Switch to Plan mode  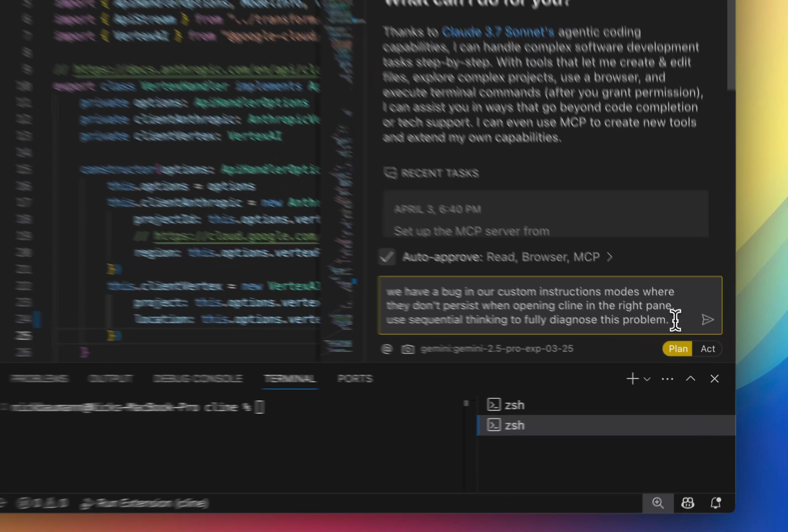pyautogui.click(x=678, y=349)
